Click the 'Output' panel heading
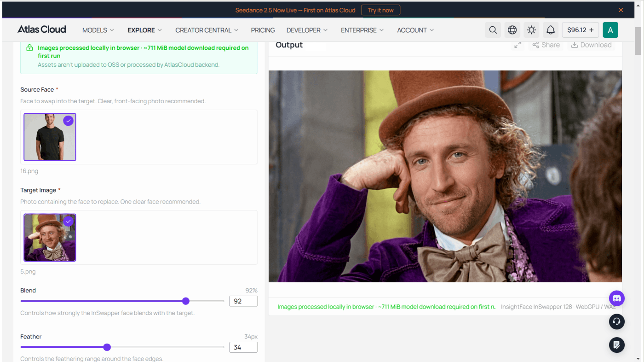644x362 pixels. pos(289,45)
